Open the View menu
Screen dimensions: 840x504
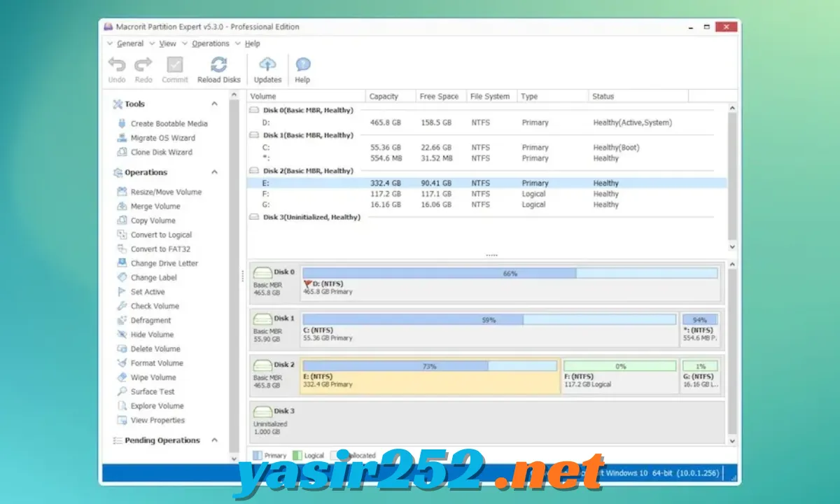click(x=168, y=43)
